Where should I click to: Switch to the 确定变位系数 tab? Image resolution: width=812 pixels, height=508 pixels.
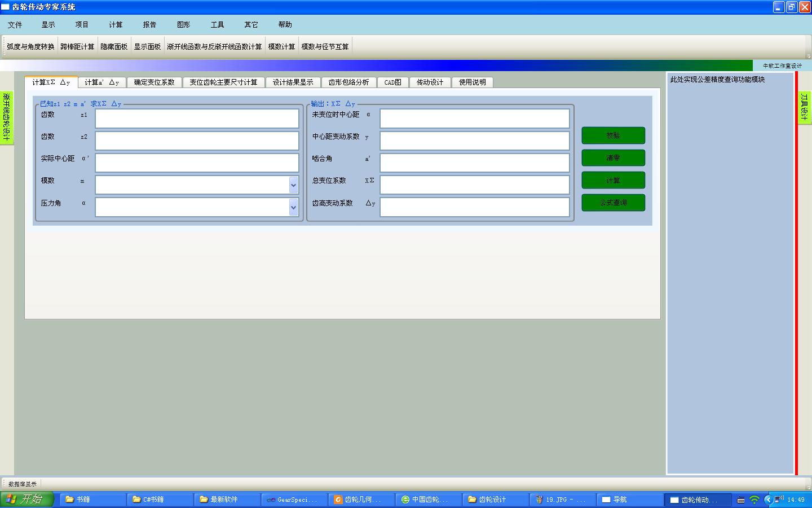(155, 82)
